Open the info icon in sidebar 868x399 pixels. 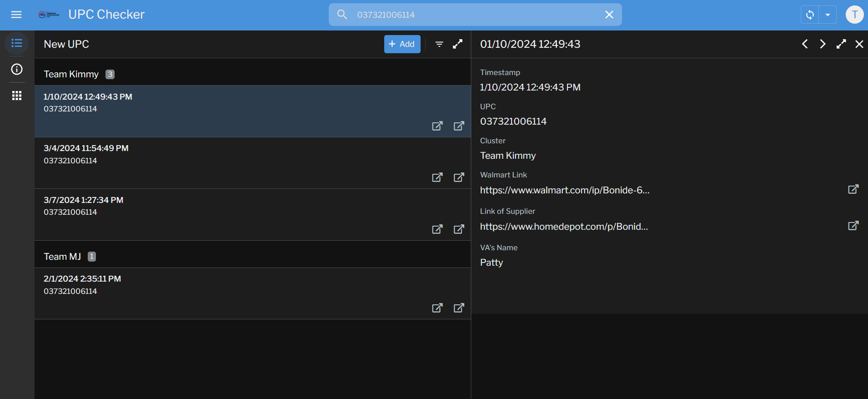[x=17, y=69]
